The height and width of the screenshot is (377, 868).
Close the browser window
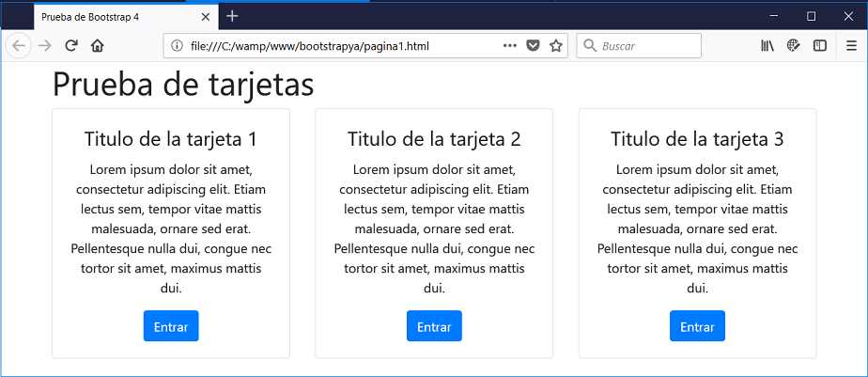click(848, 17)
